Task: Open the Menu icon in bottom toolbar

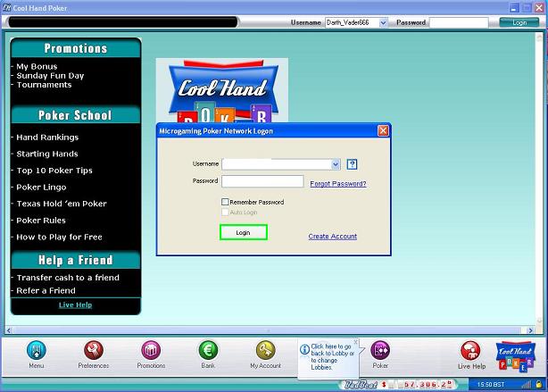Action: click(37, 350)
